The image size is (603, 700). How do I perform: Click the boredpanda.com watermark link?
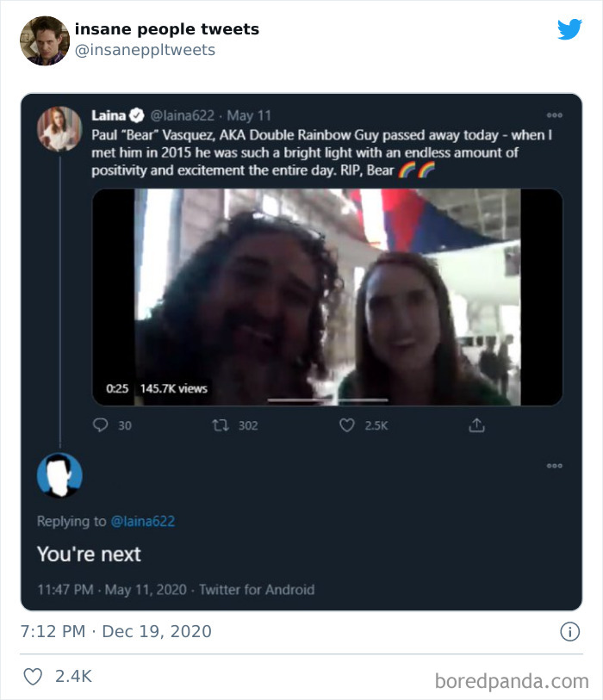pos(513,678)
